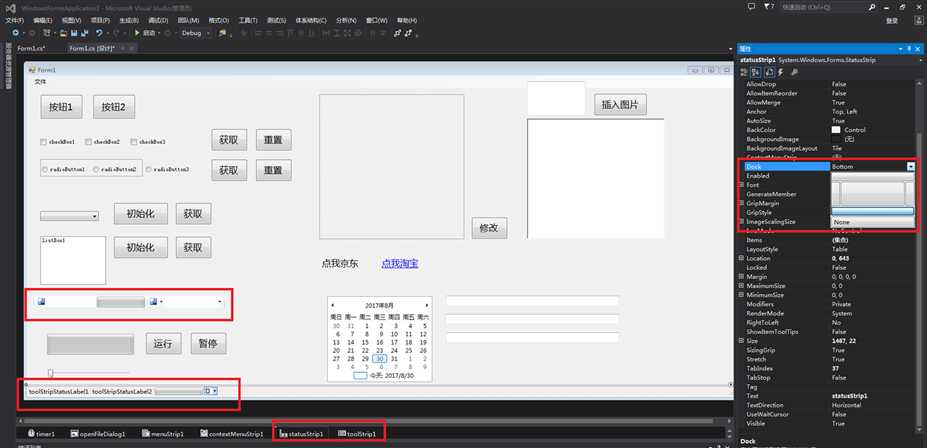Click the 修改 button

[490, 228]
